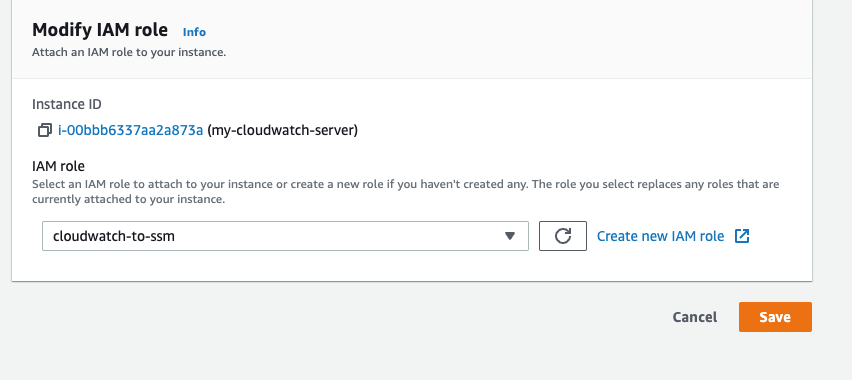This screenshot has height=380, width=852.
Task: Follow the Create new IAM role link
Action: pos(661,236)
